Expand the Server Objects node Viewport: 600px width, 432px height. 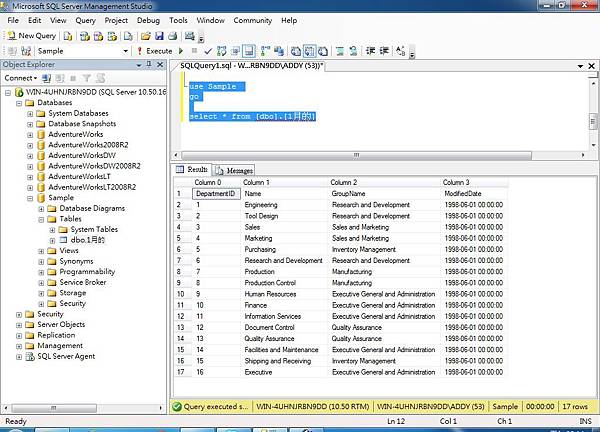(x=19, y=324)
